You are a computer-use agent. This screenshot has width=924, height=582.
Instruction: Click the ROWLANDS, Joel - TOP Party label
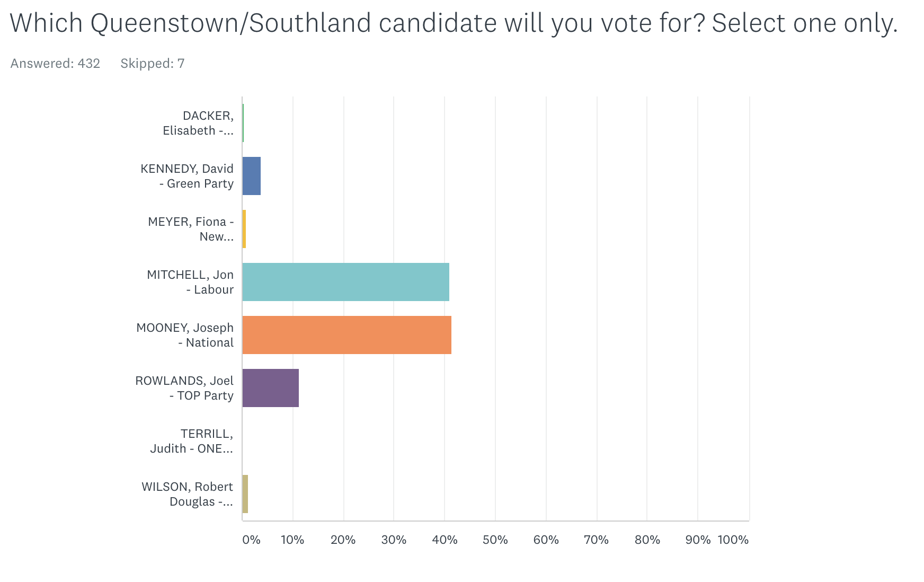click(x=184, y=388)
